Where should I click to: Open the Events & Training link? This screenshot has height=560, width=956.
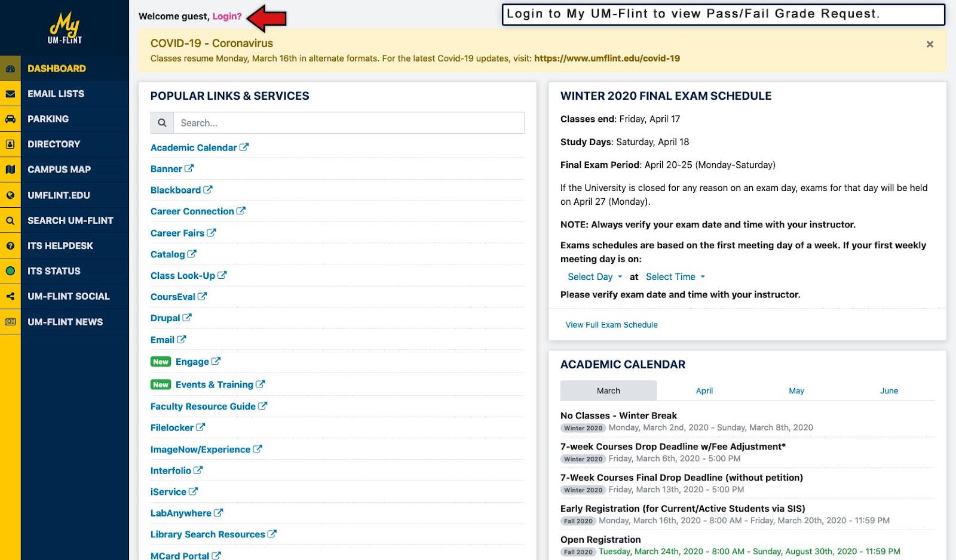tap(215, 384)
